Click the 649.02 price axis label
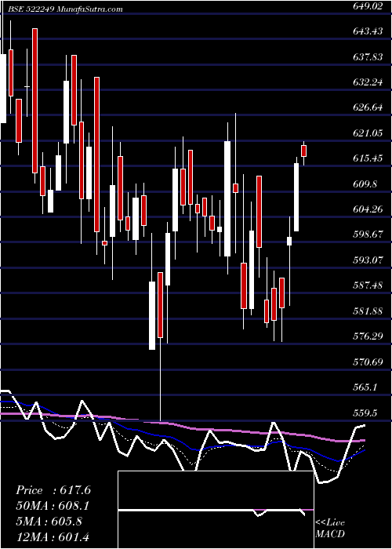 click(368, 7)
